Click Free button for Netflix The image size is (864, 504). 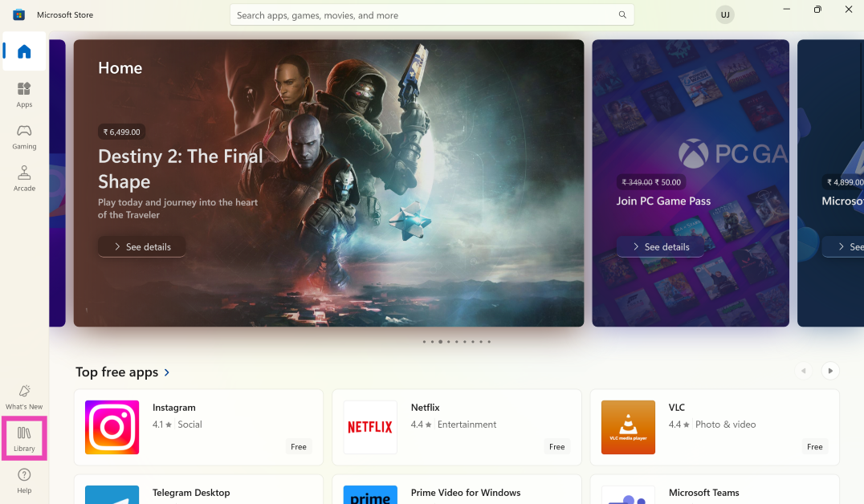coord(556,447)
